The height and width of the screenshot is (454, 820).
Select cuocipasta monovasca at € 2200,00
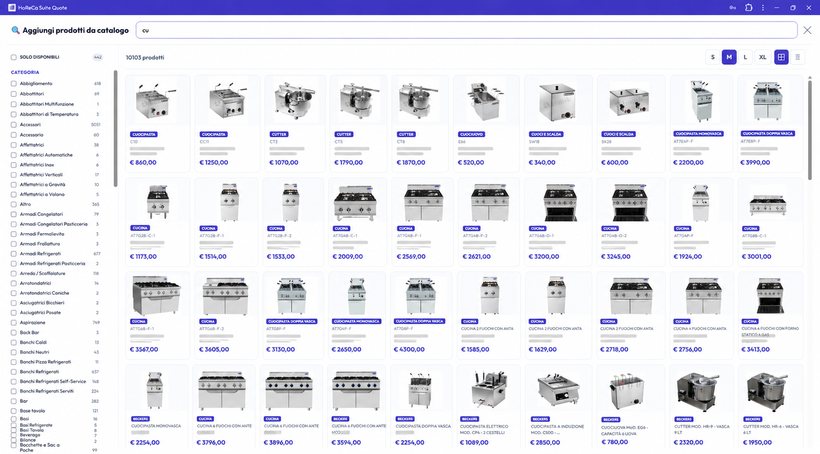coord(701,123)
